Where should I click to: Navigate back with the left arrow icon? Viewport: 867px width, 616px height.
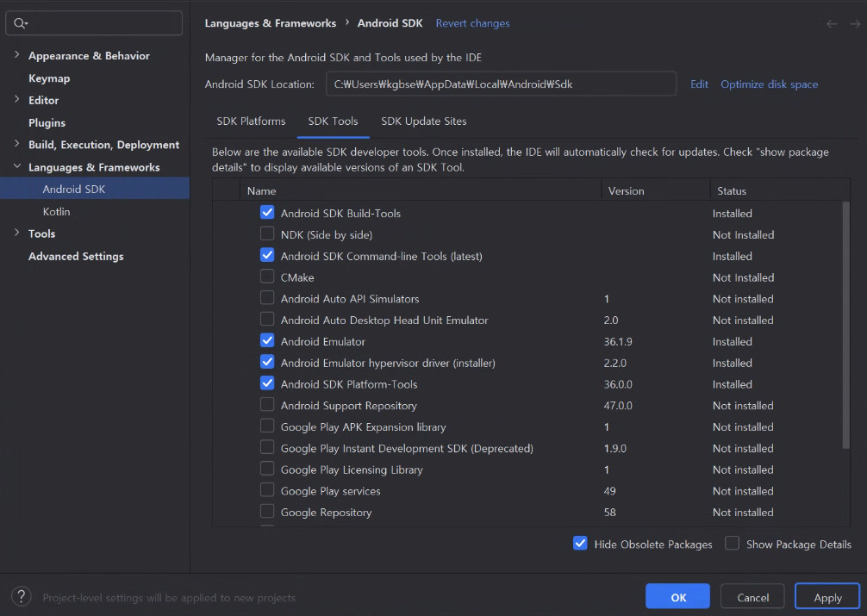(832, 24)
